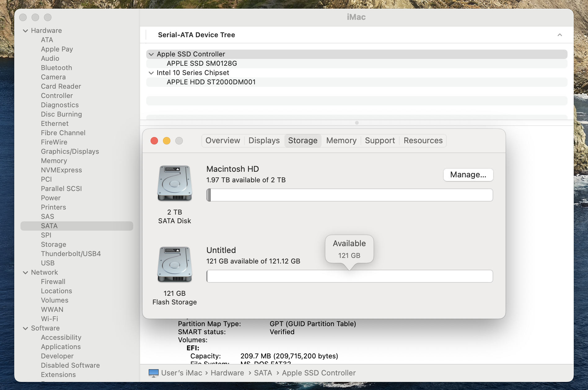Screen dimensions: 588x390
Task: Click the iMac computer icon in path bar
Action: coord(154,373)
